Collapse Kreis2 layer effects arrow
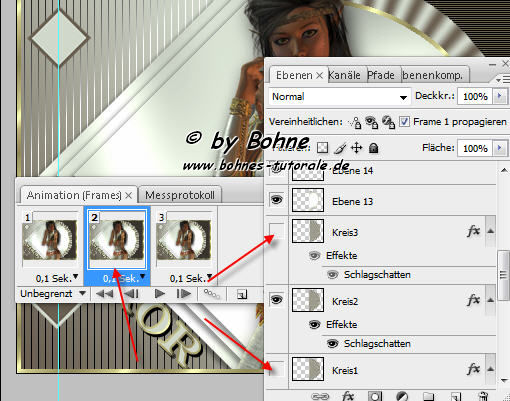The image size is (510, 401). (490, 300)
